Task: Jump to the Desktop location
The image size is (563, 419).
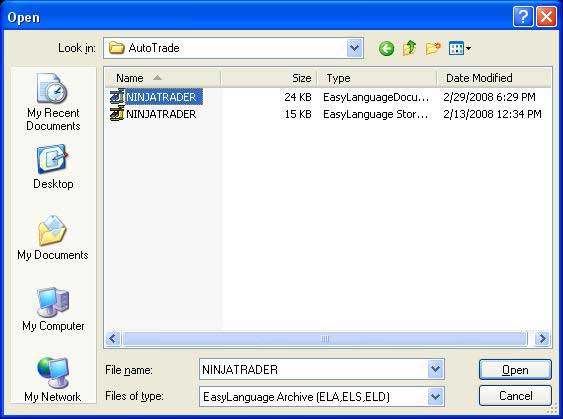Action: click(53, 167)
